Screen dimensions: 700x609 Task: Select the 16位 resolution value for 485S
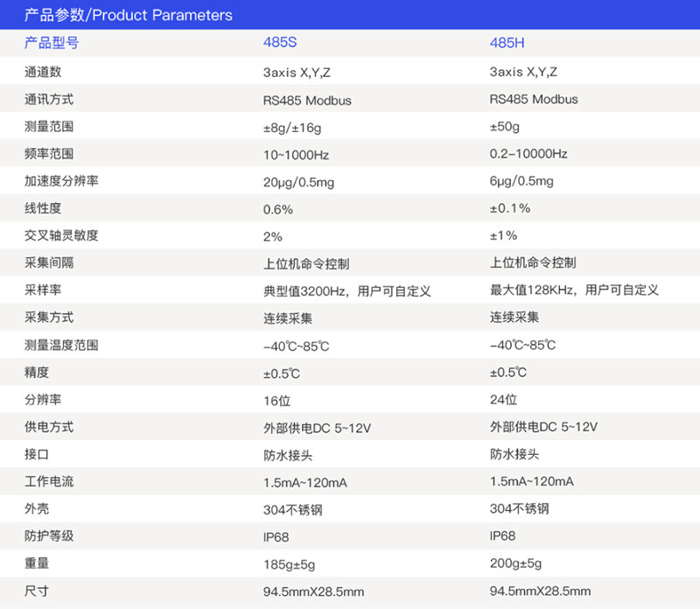pos(275,400)
